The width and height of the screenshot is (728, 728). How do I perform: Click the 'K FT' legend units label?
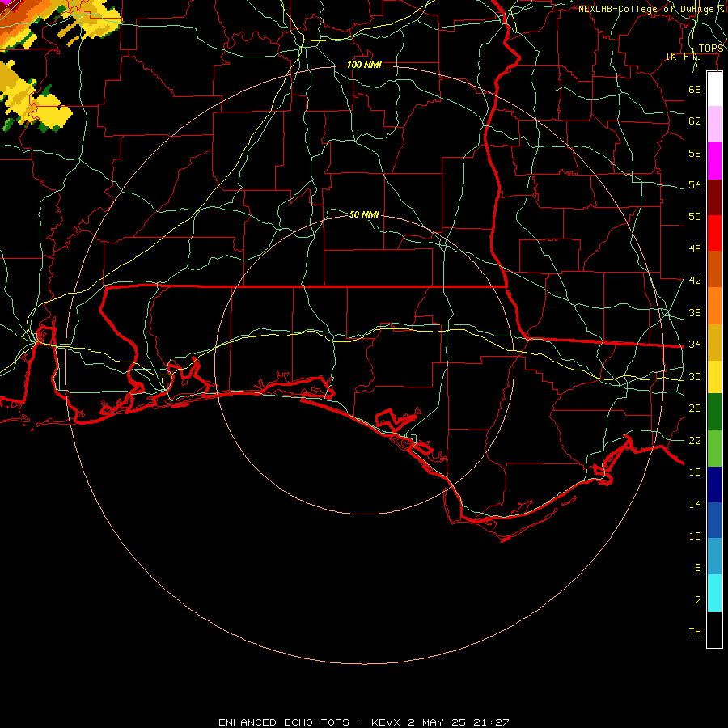point(684,57)
